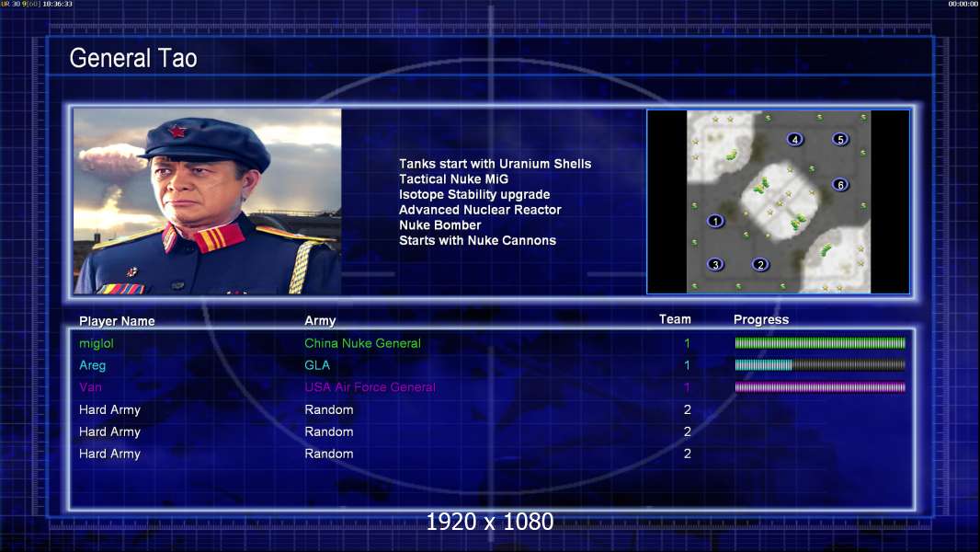Click the General Tao portrait image
Screen dimensions: 980x552
(x=207, y=201)
